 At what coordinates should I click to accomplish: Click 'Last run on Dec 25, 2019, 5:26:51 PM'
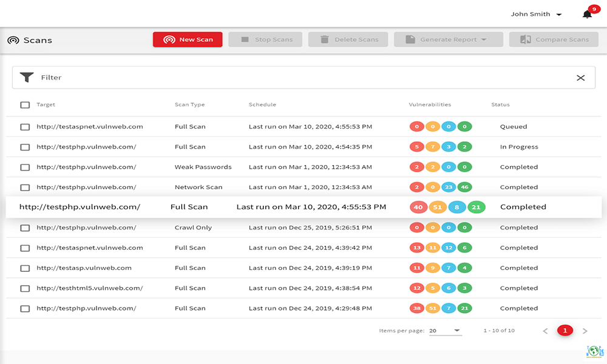[x=310, y=227]
